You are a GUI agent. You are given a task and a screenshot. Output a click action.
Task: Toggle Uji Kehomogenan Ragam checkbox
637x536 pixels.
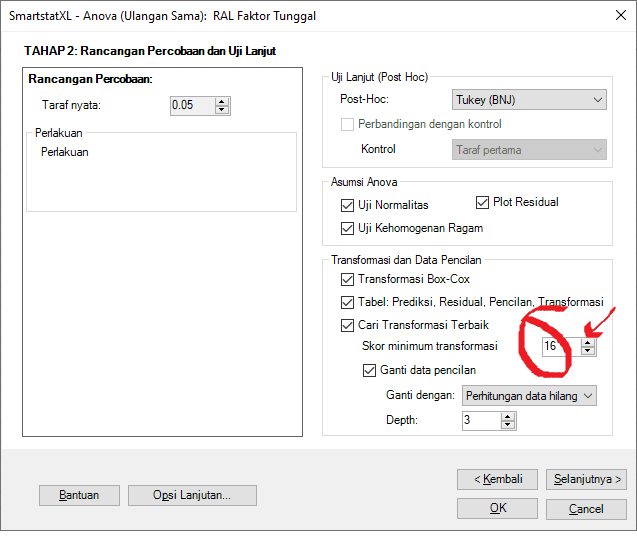(x=348, y=228)
